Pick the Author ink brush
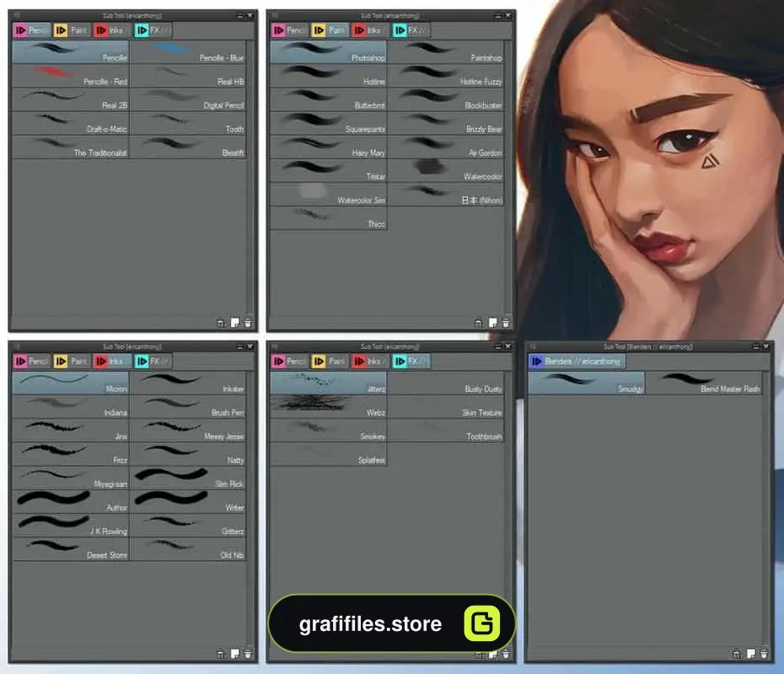The width and height of the screenshot is (784, 674). 71,501
